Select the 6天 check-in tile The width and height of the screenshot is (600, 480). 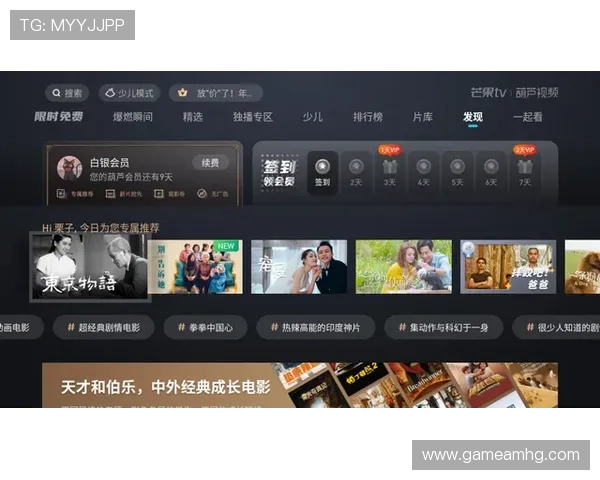491,172
